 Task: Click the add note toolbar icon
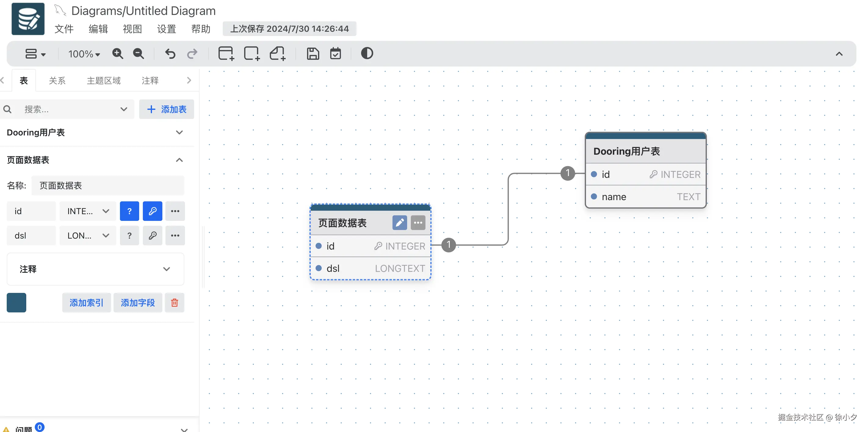[x=278, y=53]
